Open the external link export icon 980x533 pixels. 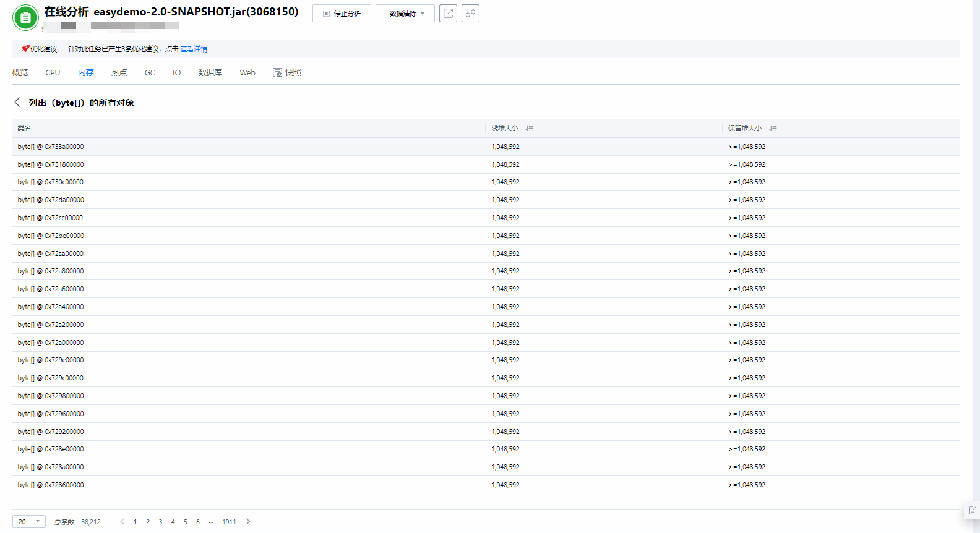click(x=448, y=13)
